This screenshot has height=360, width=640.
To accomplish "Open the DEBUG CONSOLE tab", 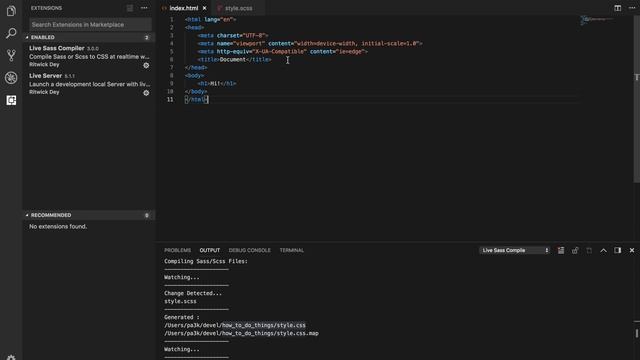I will pyautogui.click(x=249, y=250).
